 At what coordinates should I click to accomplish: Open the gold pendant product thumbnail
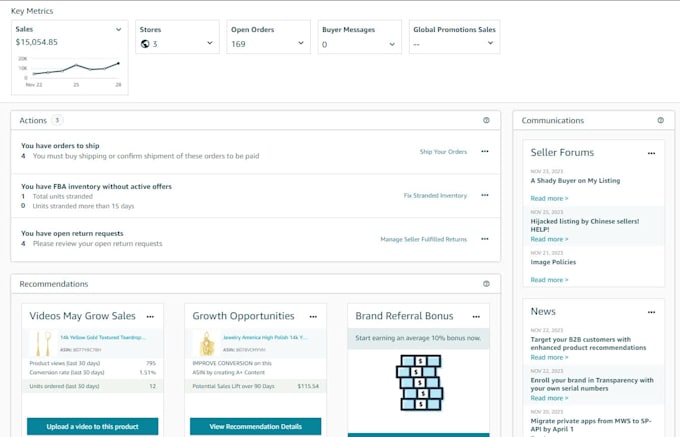coord(206,343)
